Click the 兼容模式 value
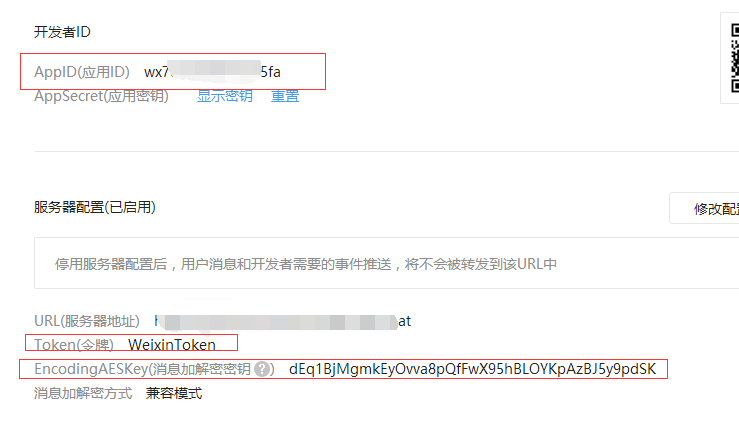The height and width of the screenshot is (429, 739). (x=174, y=393)
